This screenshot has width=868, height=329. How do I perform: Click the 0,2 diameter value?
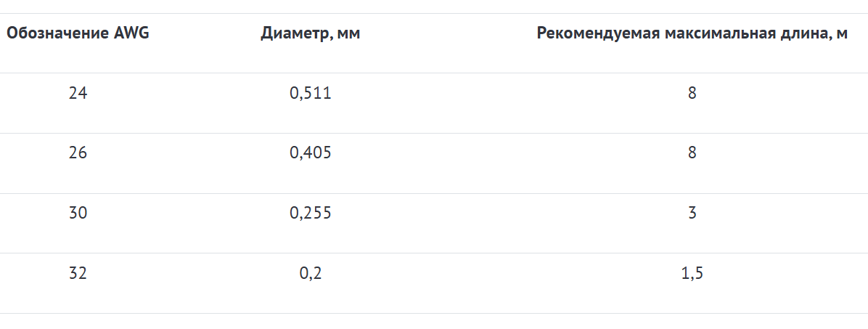pos(311,273)
